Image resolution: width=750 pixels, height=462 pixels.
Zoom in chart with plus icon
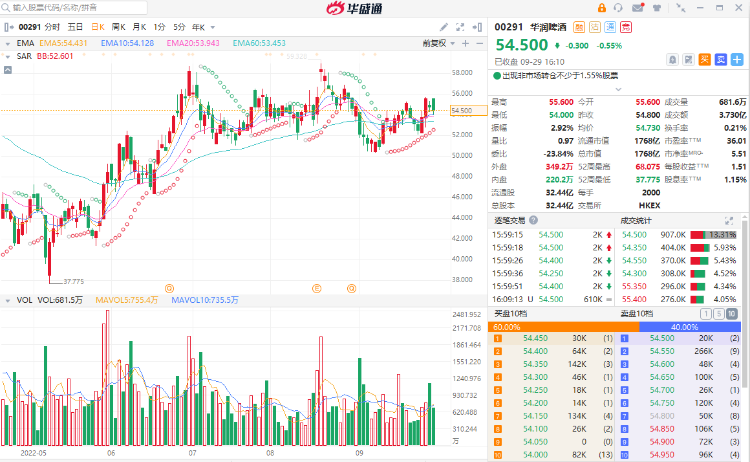[465, 44]
